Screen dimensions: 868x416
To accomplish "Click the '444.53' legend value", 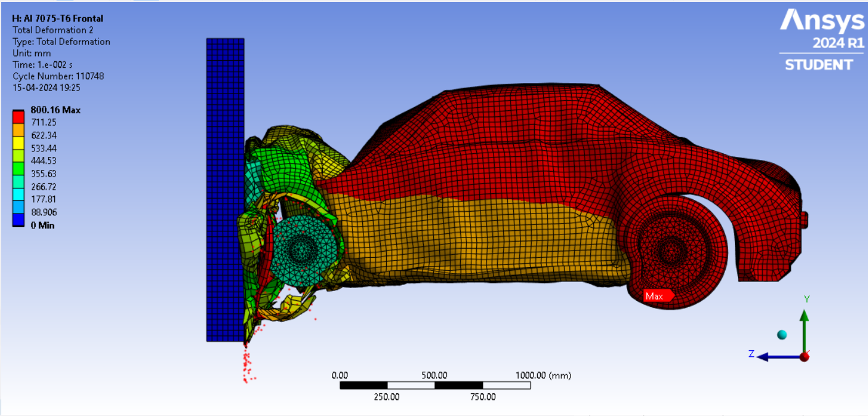I will pyautogui.click(x=43, y=161).
